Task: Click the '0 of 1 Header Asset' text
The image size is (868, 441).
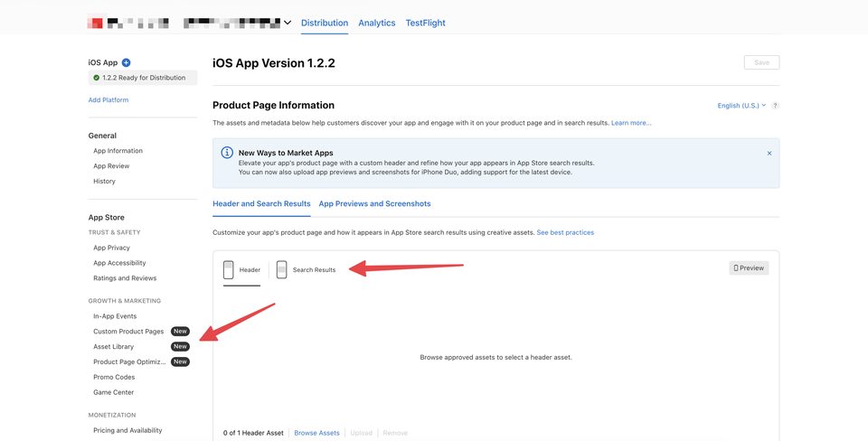Action: (x=253, y=433)
